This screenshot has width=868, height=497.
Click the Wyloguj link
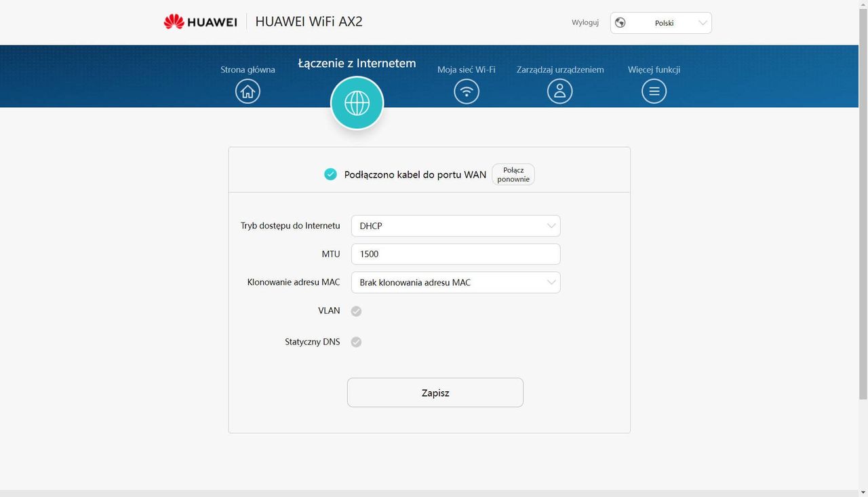[585, 22]
